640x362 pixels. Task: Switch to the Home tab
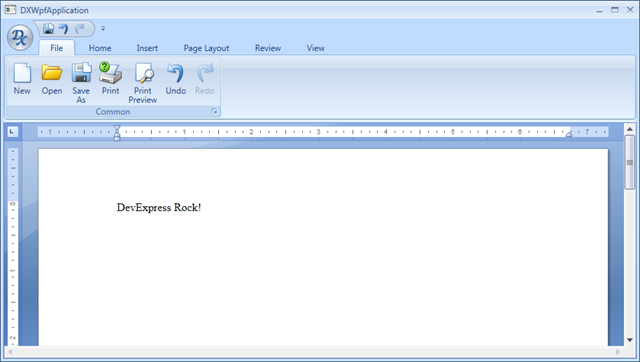pyautogui.click(x=100, y=48)
